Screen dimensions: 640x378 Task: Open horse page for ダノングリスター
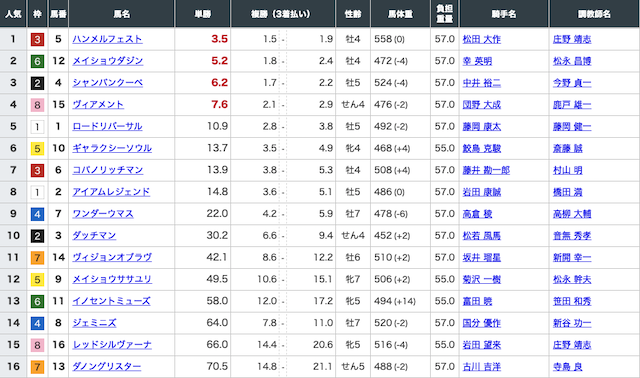107,367
